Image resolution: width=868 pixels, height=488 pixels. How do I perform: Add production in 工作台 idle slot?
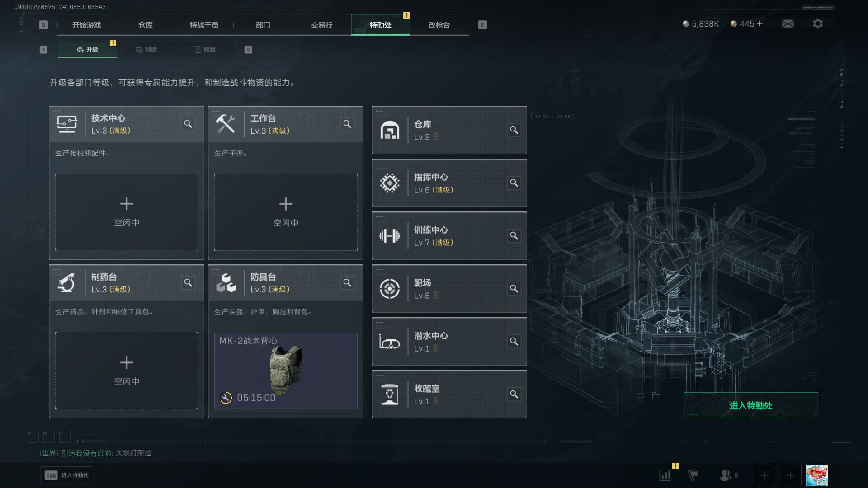point(286,212)
